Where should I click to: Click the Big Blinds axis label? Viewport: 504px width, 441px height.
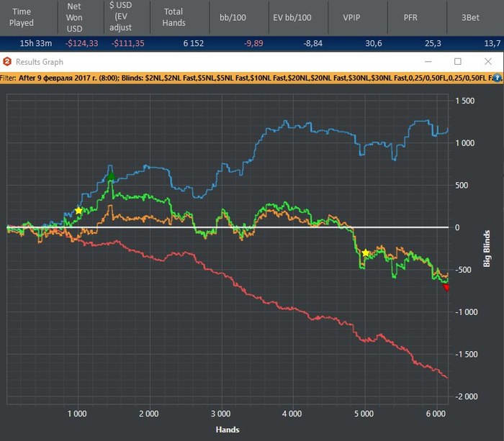pyautogui.click(x=487, y=248)
